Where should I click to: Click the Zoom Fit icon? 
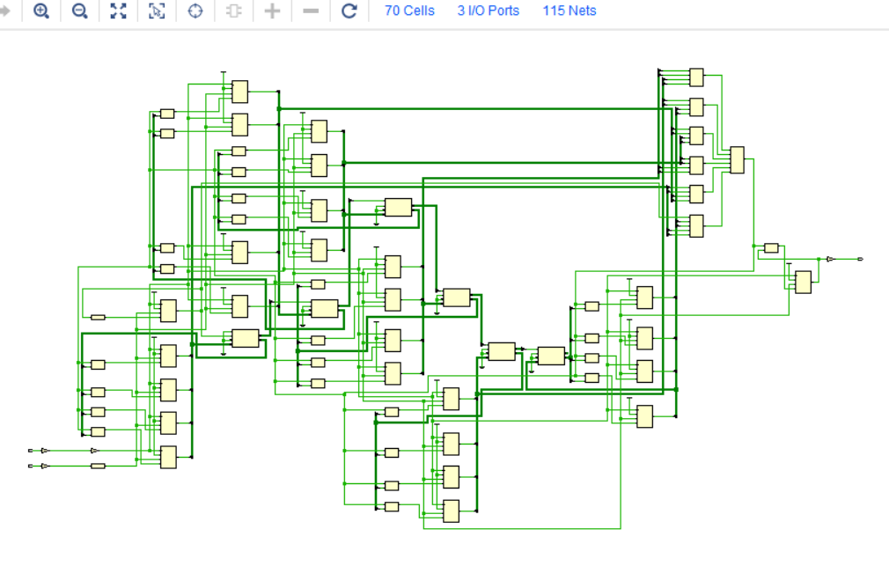tap(118, 11)
